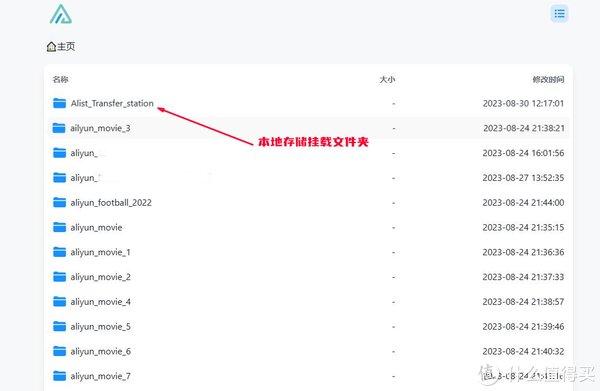600x391 pixels.
Task: Toggle the list view layout button
Action: pos(559,14)
